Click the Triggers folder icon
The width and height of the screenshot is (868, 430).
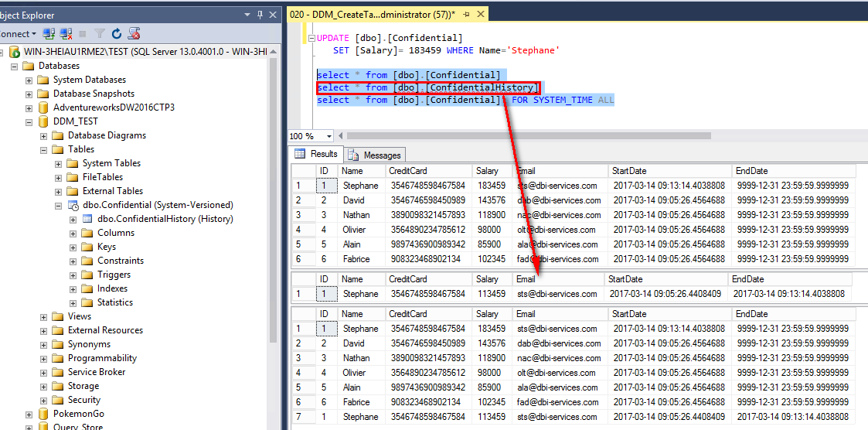pyautogui.click(x=87, y=275)
